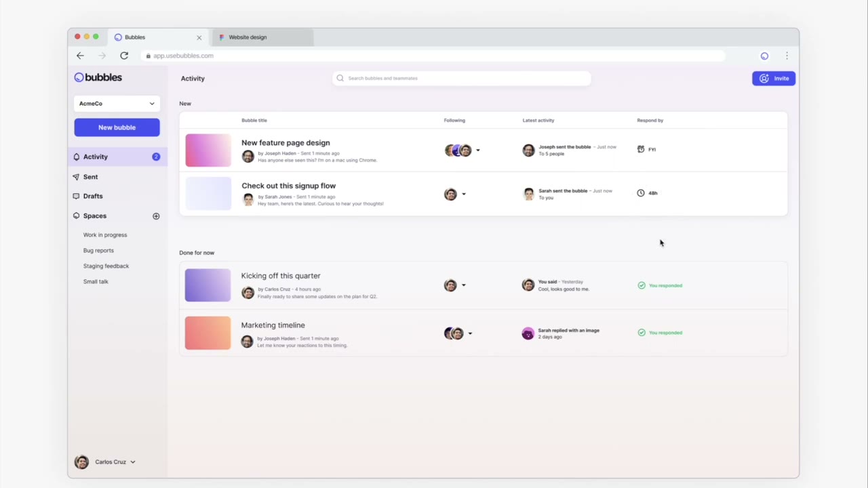Reload the page with refresh icon

pyautogui.click(x=124, y=56)
